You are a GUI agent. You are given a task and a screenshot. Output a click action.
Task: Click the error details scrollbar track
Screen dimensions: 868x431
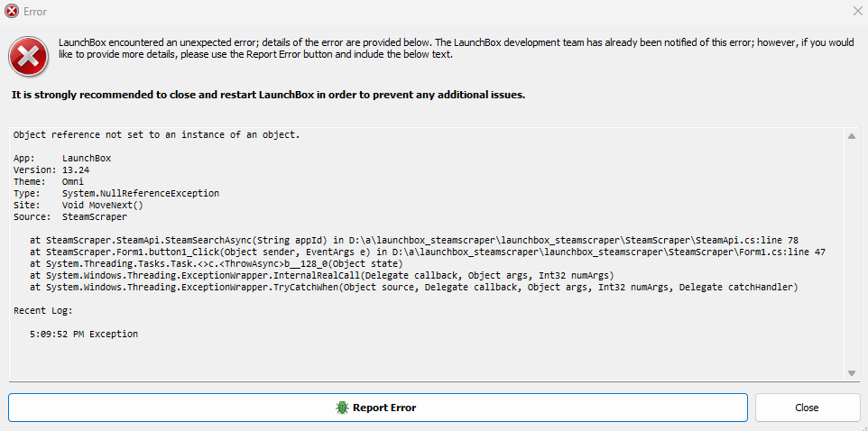[851, 252]
